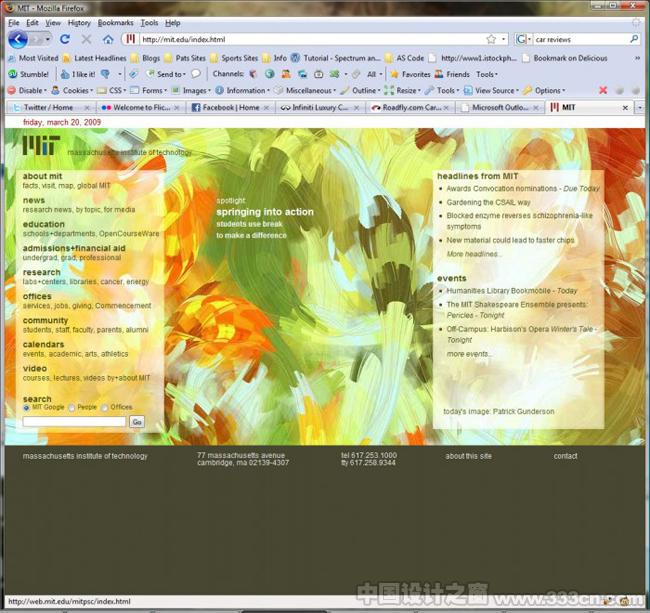650x613 pixels.
Task: Open the admissions+financial aid link
Action: (x=74, y=248)
